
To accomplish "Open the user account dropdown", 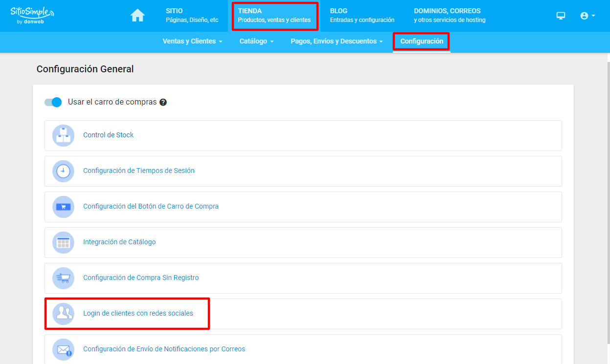I will 587,16.
